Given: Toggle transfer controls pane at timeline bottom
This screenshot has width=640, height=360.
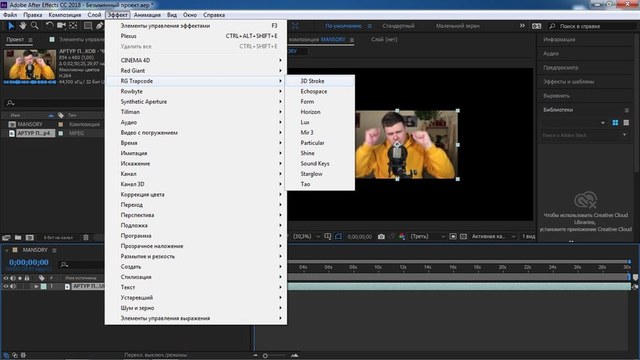Looking at the screenshot, I should [15, 356].
